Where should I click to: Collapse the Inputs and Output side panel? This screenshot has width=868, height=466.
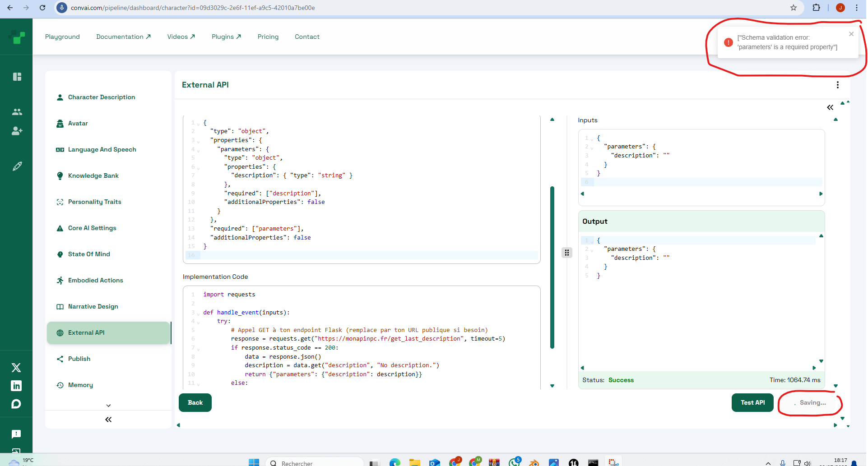tap(830, 107)
